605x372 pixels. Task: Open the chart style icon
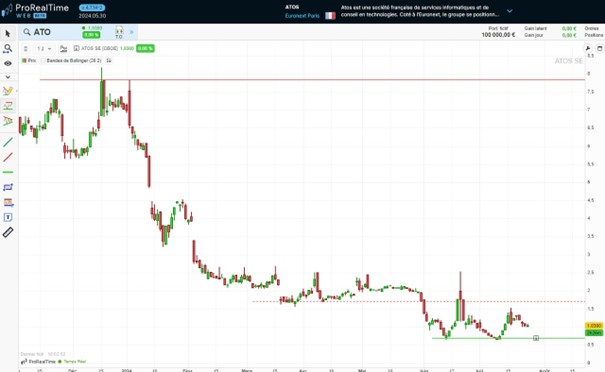click(x=63, y=49)
